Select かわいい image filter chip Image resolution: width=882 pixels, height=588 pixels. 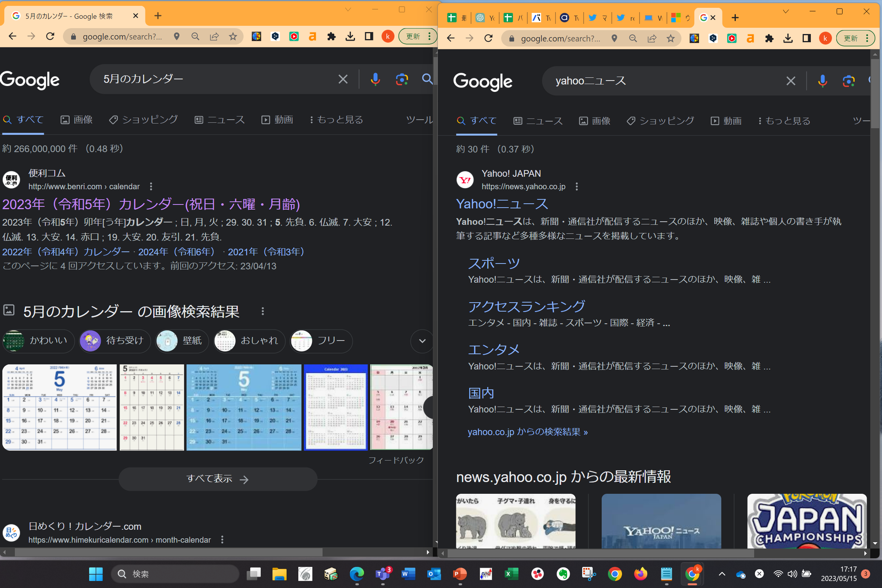coord(38,341)
